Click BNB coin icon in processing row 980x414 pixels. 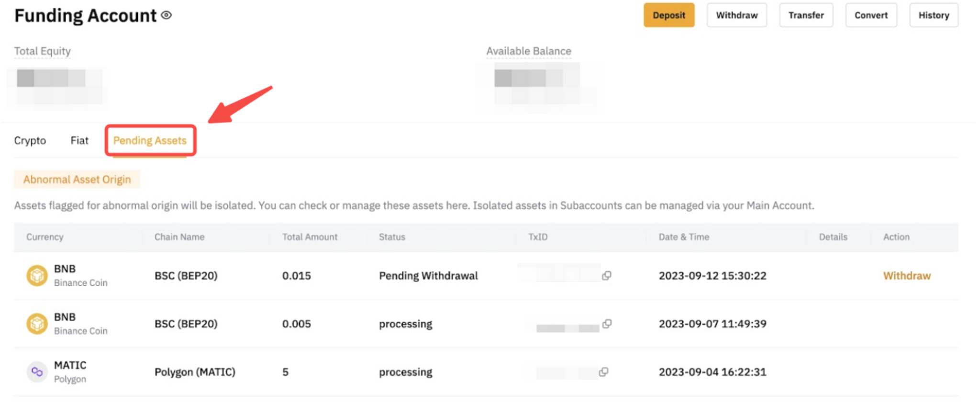click(x=37, y=324)
